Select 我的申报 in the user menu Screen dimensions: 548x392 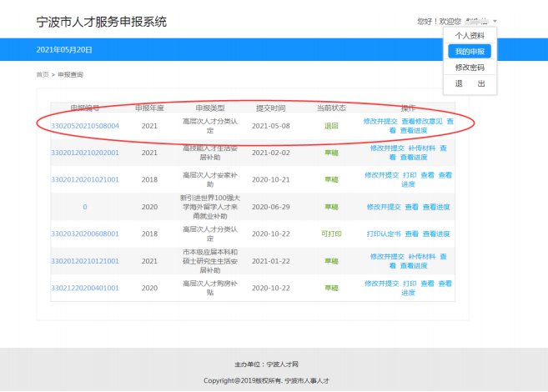(x=470, y=52)
